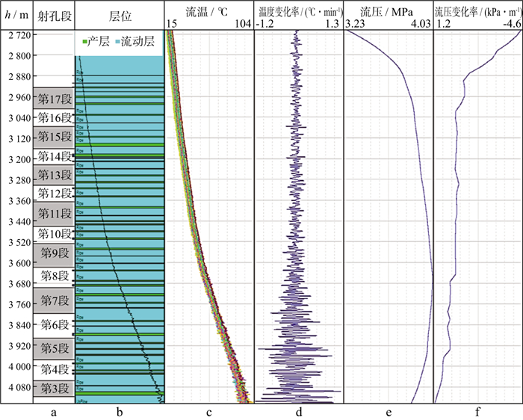
Task: Pick perforation segment 第7段
Action: coord(54,300)
